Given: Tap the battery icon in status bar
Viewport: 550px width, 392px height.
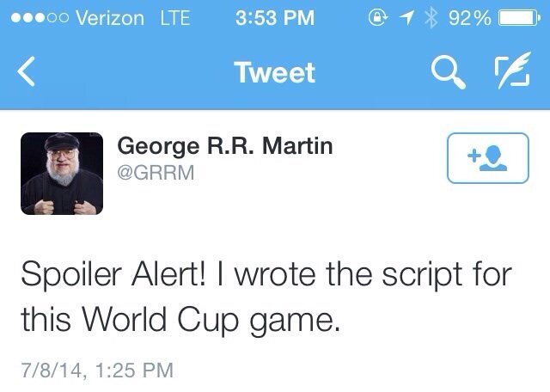Looking at the screenshot, I should pyautogui.click(x=521, y=18).
